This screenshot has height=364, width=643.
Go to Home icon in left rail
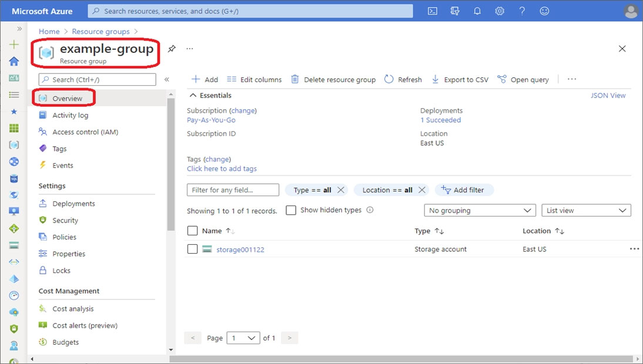(14, 61)
